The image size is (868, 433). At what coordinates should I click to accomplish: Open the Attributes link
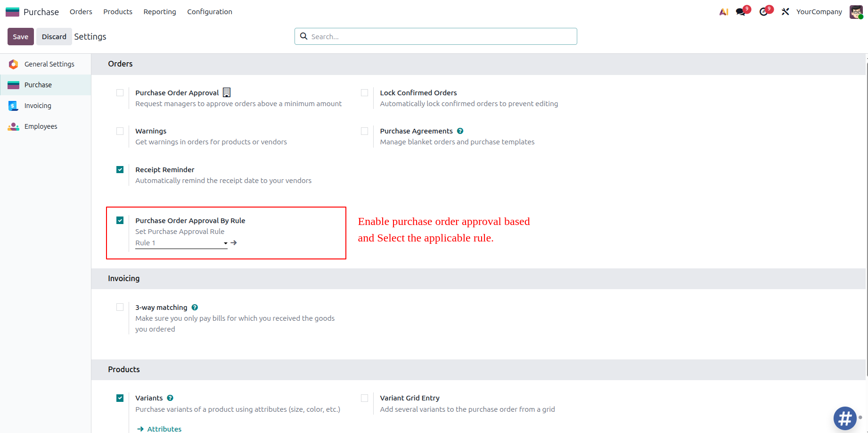point(164,428)
